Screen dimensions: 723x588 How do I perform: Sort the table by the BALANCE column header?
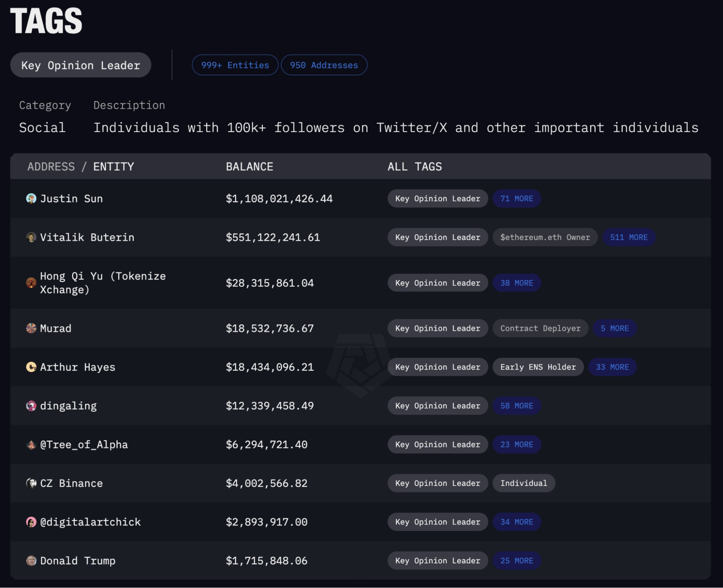250,166
